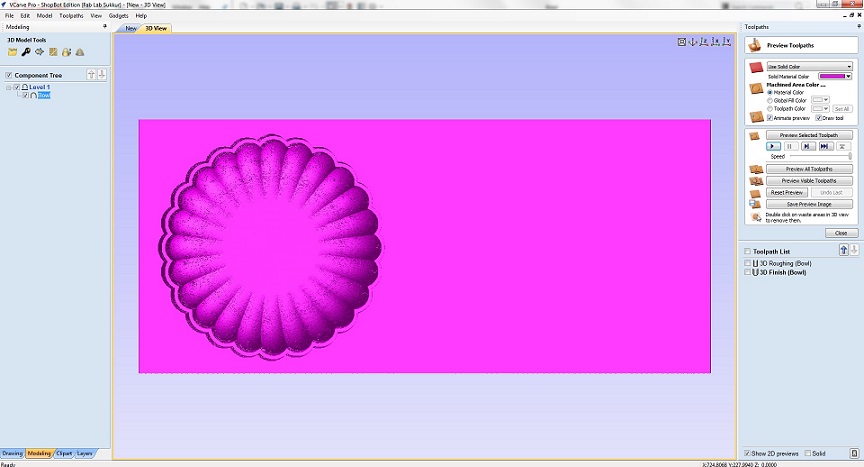Click the icon beside Preview All Toolpaths
The image size is (864, 467).
[756, 169]
